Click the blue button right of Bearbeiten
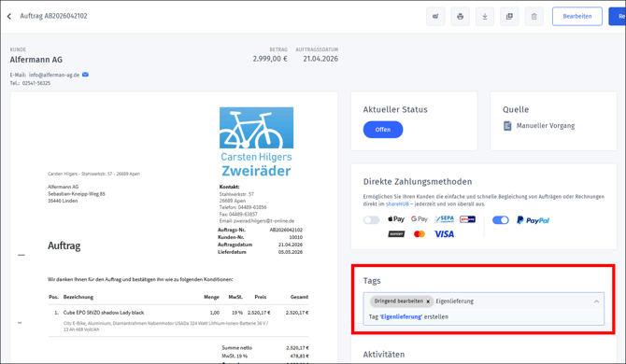 (618, 17)
